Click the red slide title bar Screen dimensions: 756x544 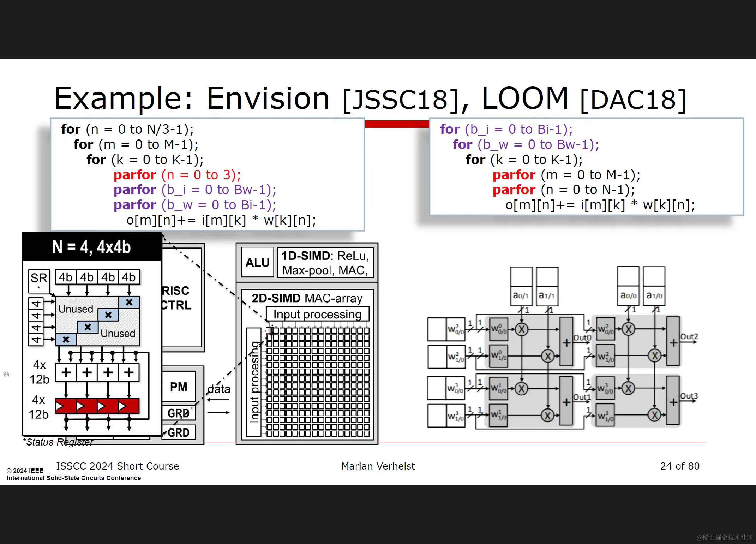click(397, 124)
